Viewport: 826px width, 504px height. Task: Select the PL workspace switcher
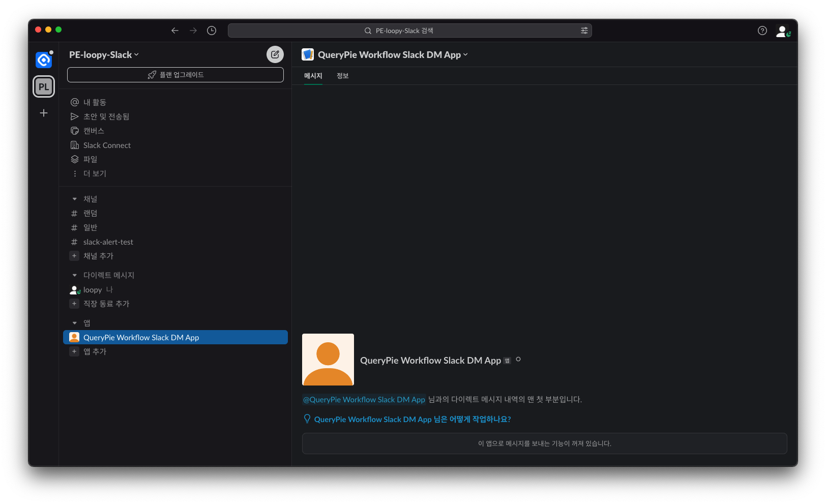pyautogui.click(x=44, y=86)
